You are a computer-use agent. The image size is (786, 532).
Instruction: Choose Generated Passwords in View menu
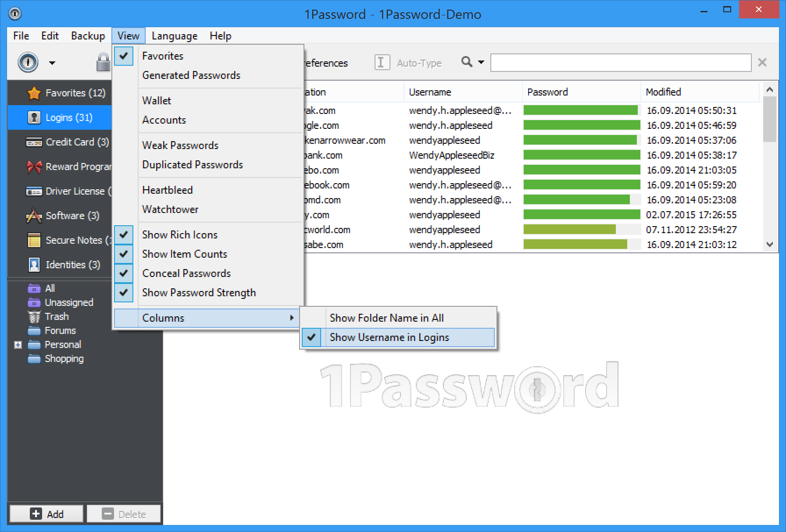[x=208, y=75]
